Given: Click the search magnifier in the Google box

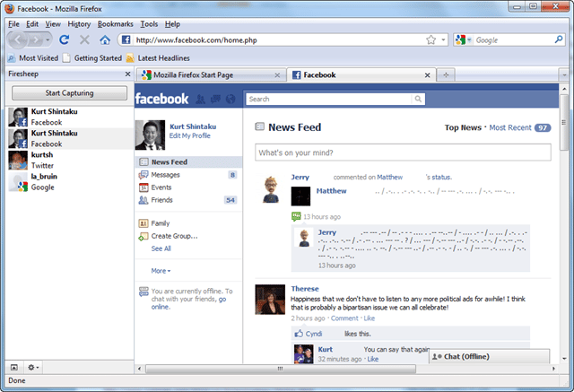Looking at the screenshot, I should tap(559, 39).
